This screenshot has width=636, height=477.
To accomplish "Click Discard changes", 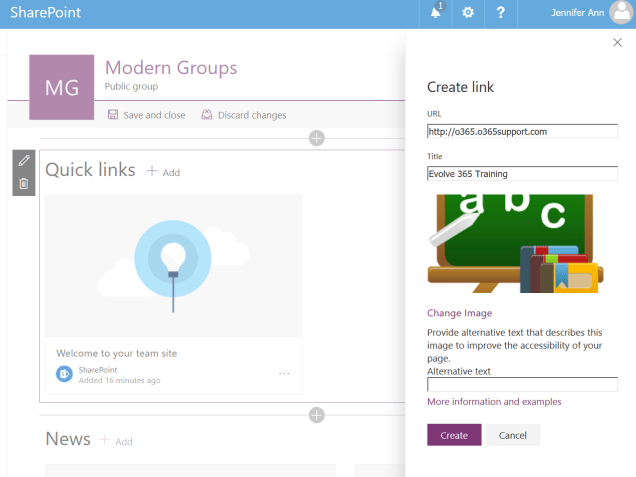I will pos(244,115).
